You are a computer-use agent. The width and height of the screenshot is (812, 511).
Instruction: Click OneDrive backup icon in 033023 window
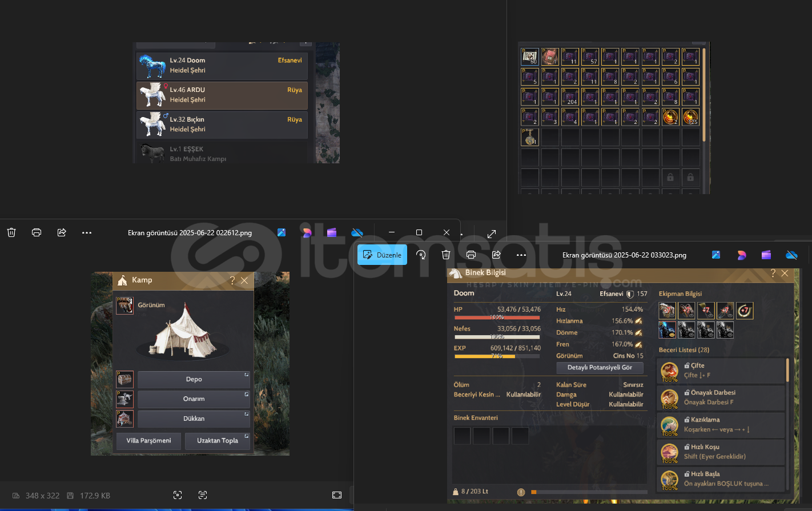coord(792,255)
